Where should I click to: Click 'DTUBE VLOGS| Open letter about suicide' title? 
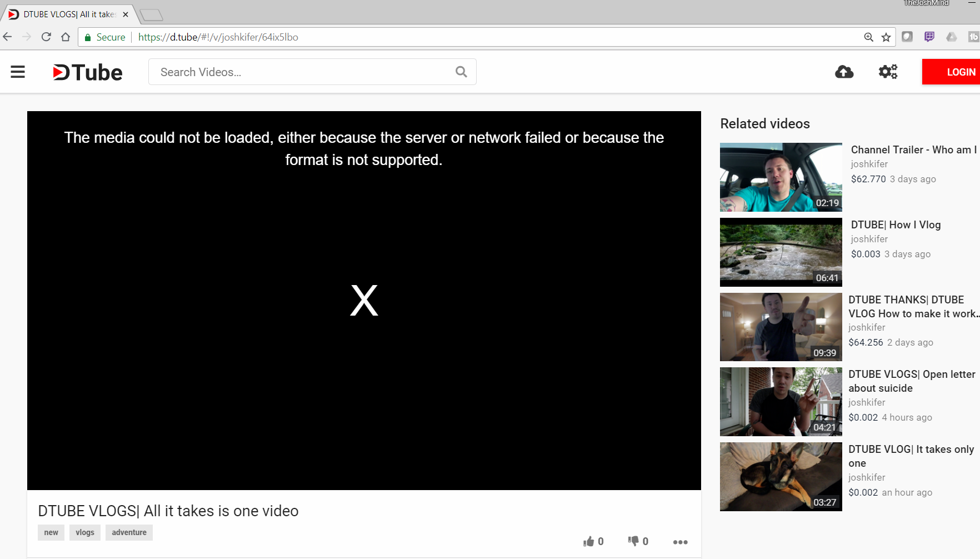pyautogui.click(x=912, y=381)
